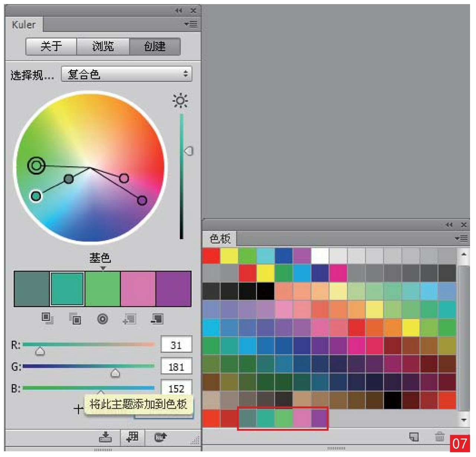Click the save theme icon in the Kuler footer
476x457 pixels.
point(105,437)
